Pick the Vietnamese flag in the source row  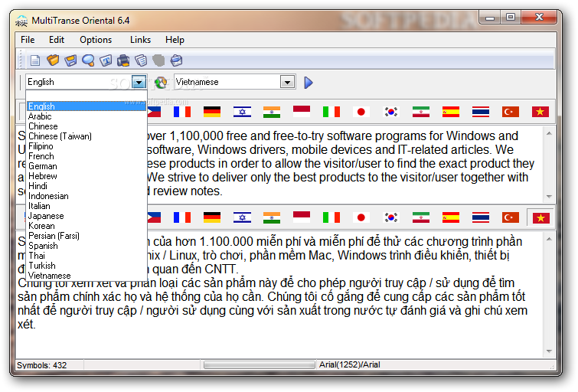(x=540, y=112)
